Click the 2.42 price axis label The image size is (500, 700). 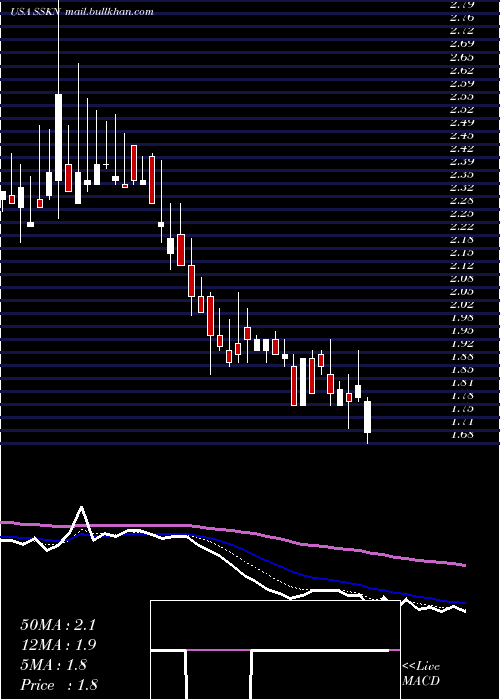[461, 148]
